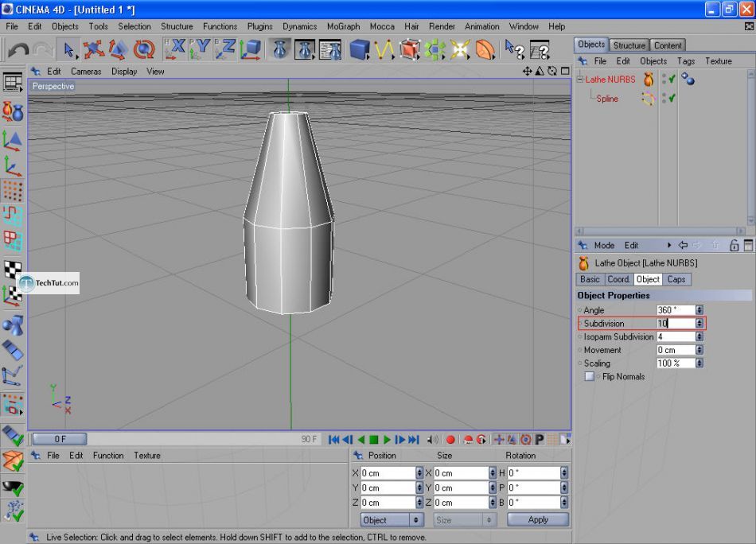Toggle the attribute manager lock icon
Viewport: 756px width, 544px height.
734,245
